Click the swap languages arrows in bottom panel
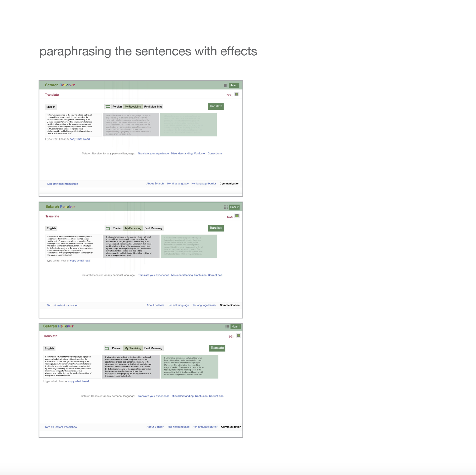The height and width of the screenshot is (475, 476). pyautogui.click(x=107, y=348)
